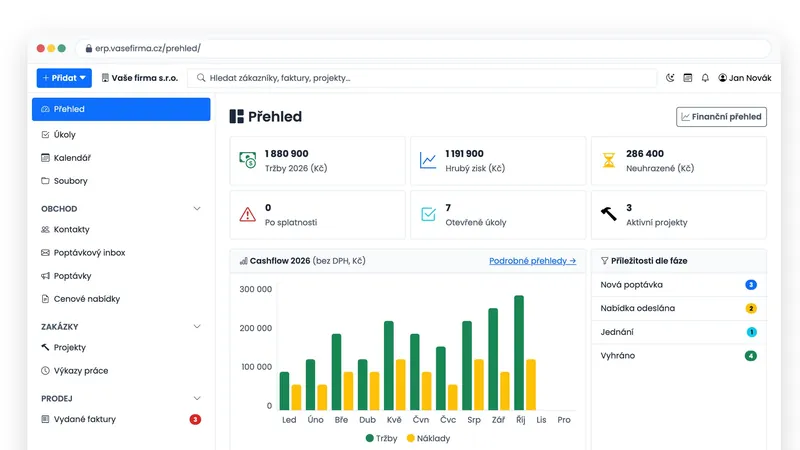
Task: Open Poptávky in sidebar
Action: coord(121,276)
